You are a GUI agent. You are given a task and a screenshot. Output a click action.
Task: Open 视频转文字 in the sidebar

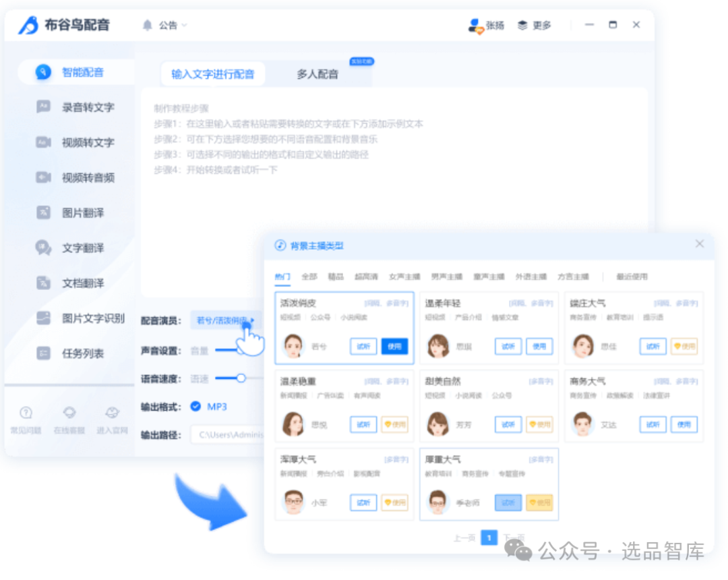coord(77,142)
